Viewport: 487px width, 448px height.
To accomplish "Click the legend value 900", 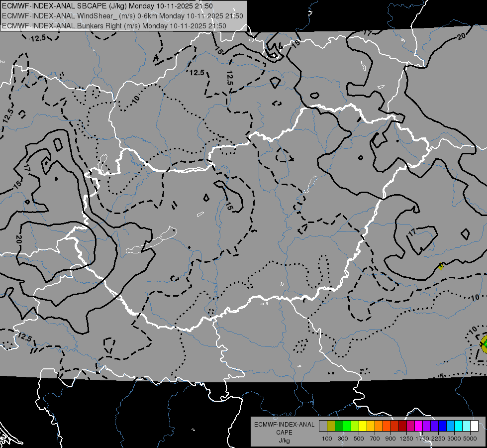I will click(x=390, y=439).
